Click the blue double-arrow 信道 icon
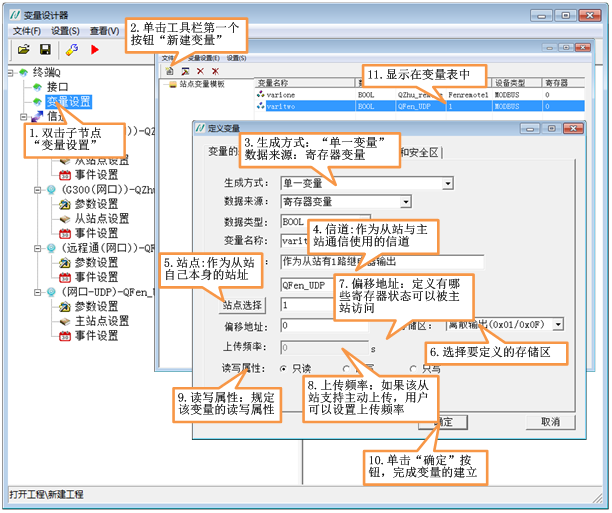Screen dimensions: 612x513 37,116
